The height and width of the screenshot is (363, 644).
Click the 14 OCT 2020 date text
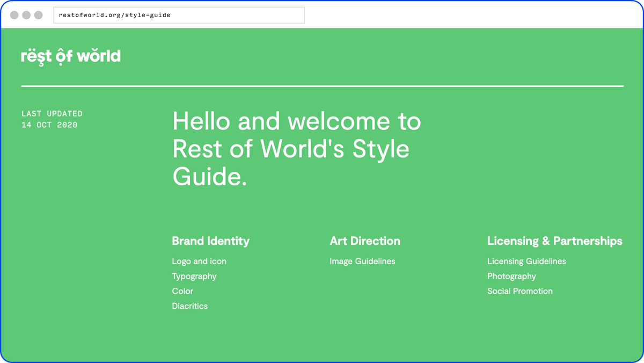point(49,125)
